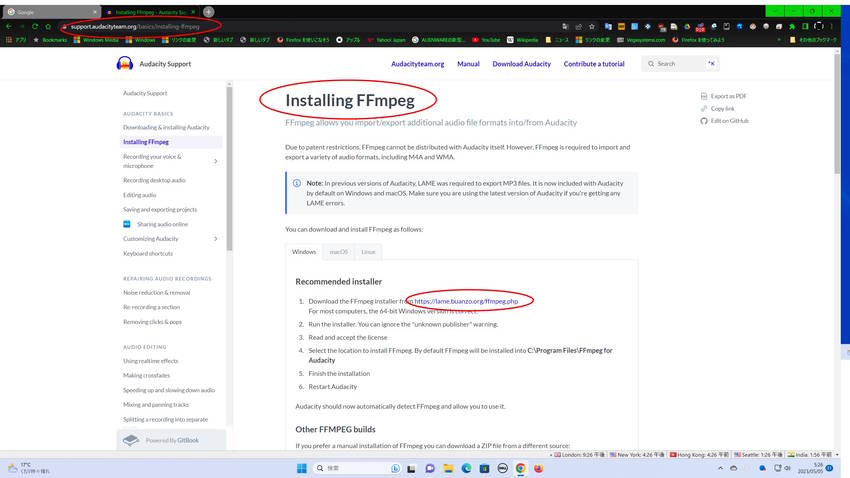850x478 pixels.
Task: Select the Windows installer tab
Action: tap(304, 252)
